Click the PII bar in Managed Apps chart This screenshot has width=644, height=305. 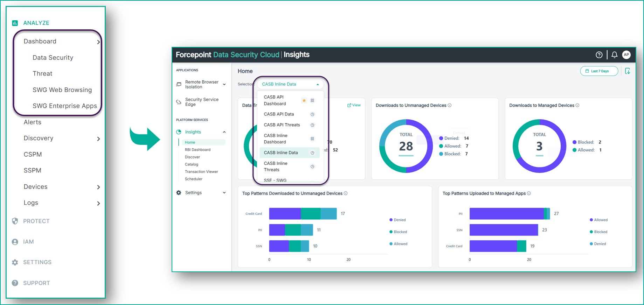[x=510, y=214]
